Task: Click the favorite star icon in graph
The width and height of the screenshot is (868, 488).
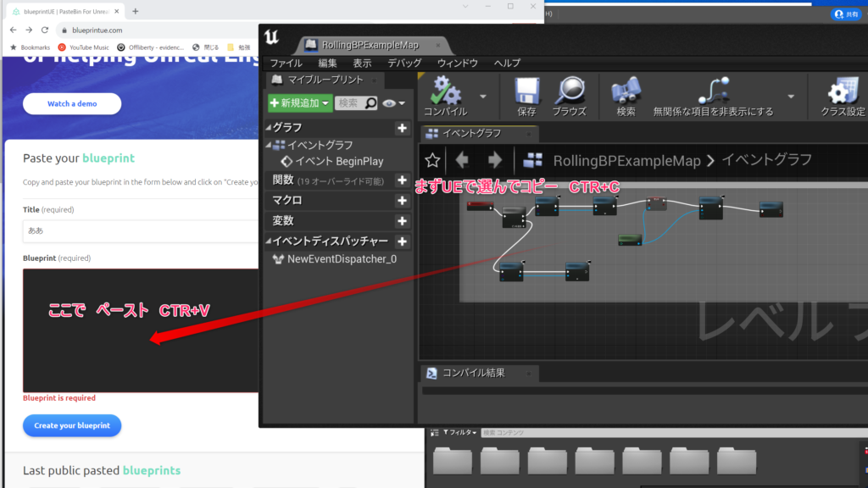Action: pyautogui.click(x=432, y=160)
